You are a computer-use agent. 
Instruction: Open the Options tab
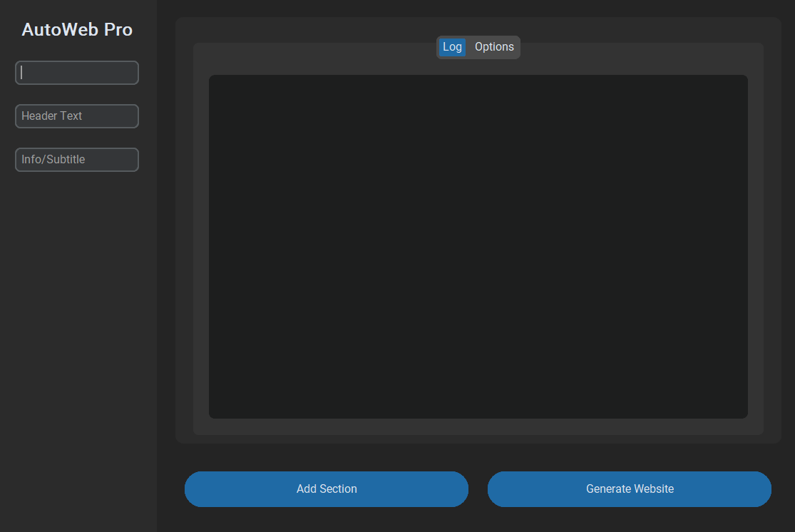494,47
